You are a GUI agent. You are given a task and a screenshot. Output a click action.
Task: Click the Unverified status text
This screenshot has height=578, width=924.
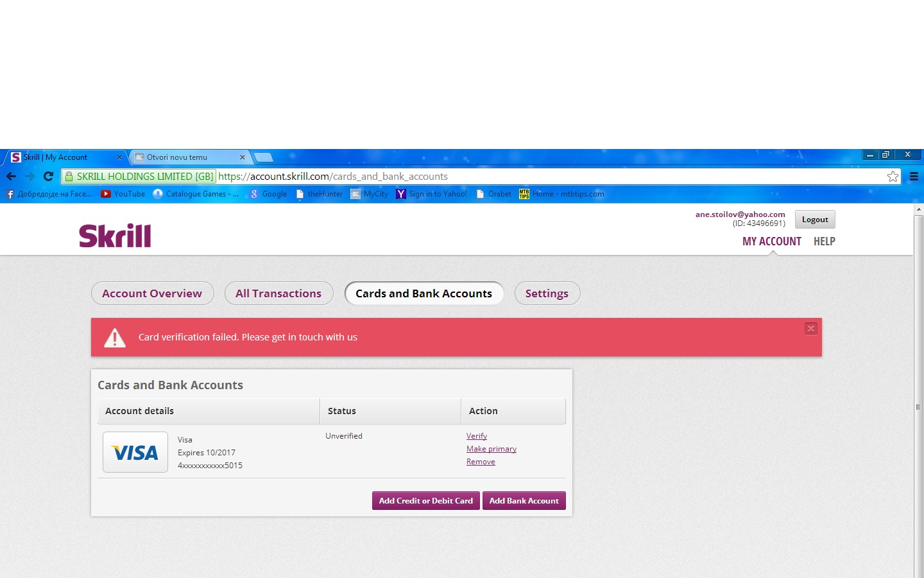pyautogui.click(x=344, y=436)
